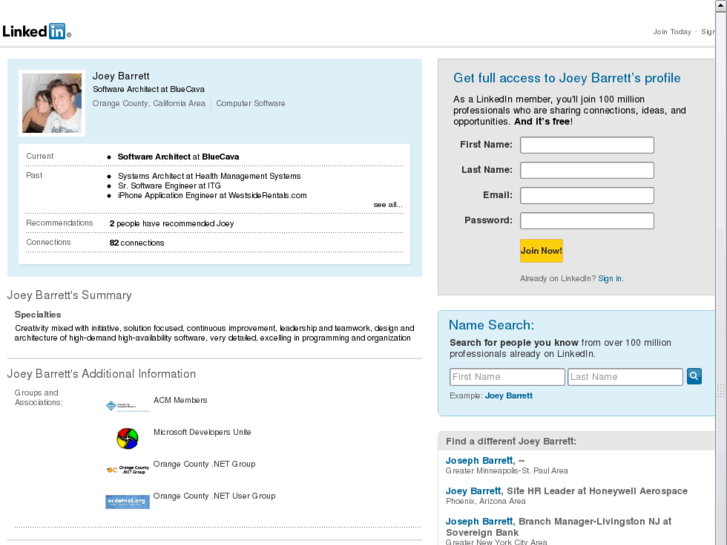Open ACM Members group logo
The image size is (727, 545).
click(127, 406)
